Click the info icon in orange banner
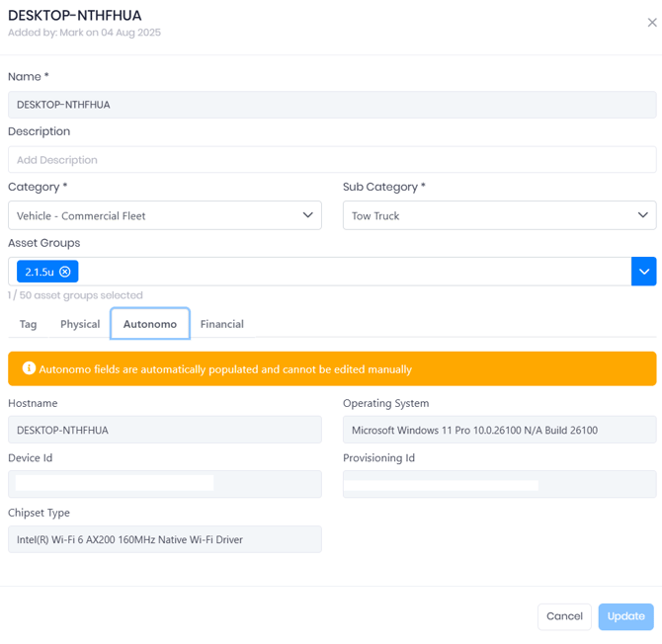The image size is (662, 644). [29, 368]
